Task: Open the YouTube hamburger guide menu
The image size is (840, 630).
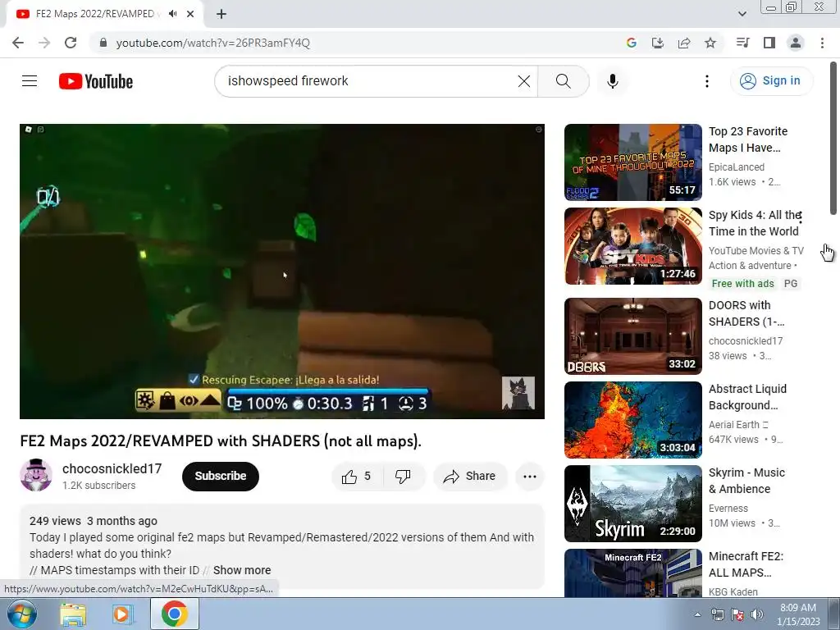Action: click(x=30, y=81)
